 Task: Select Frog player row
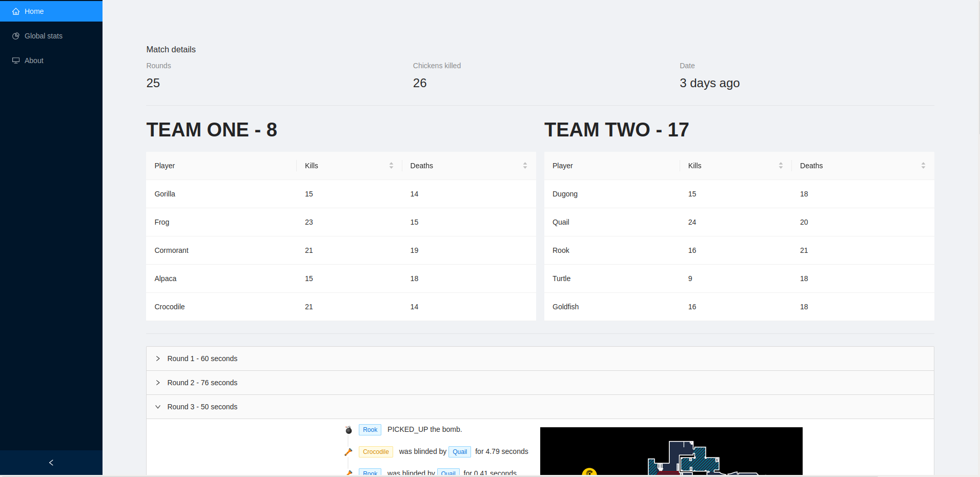pyautogui.click(x=341, y=222)
